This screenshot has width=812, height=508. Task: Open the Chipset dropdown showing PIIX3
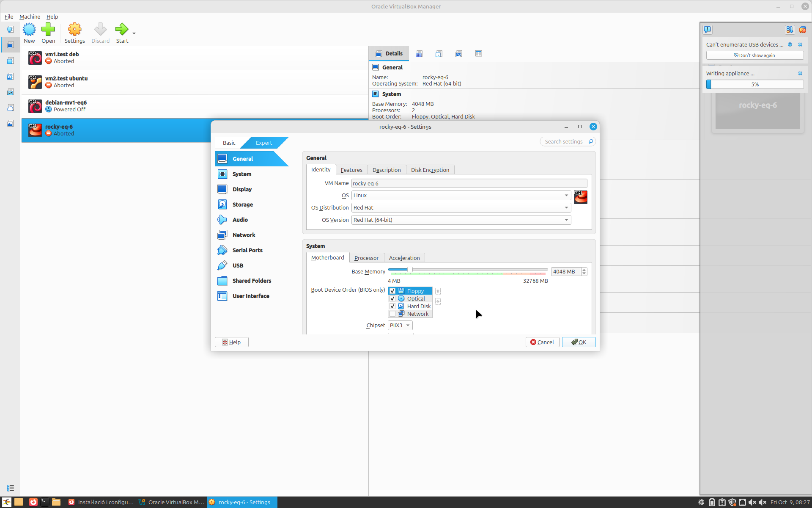(400, 325)
